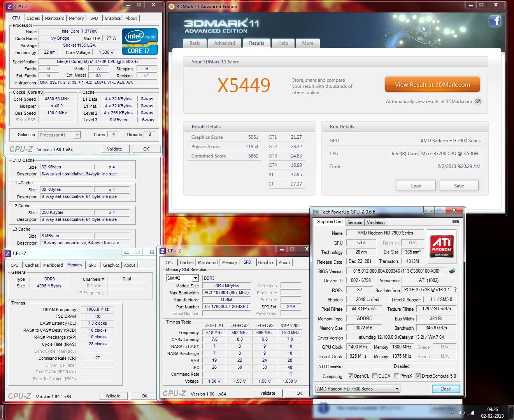Click the GPU-Z title bar icon

316,212
